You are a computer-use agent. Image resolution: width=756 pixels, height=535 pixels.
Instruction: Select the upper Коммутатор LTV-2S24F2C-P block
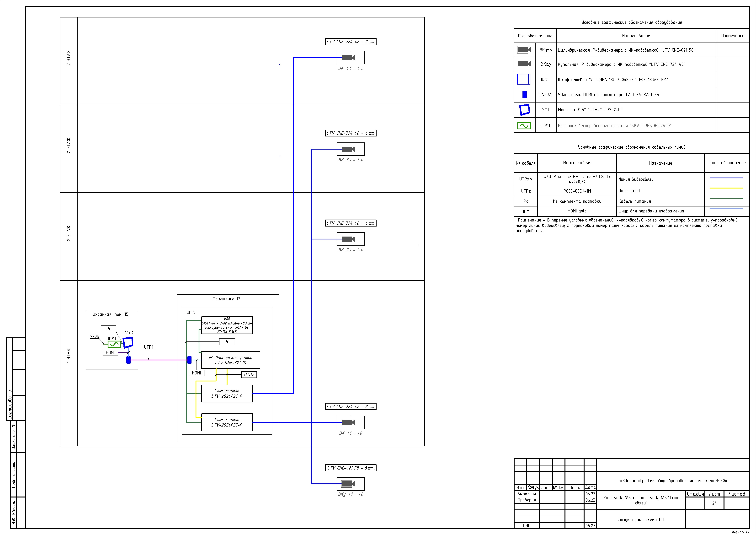pyautogui.click(x=227, y=394)
